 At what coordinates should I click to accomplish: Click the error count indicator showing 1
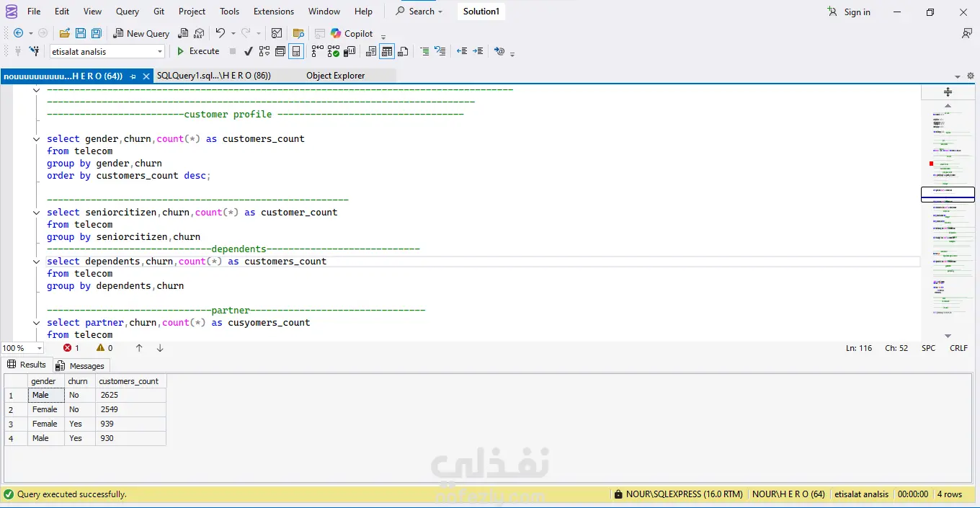point(71,348)
